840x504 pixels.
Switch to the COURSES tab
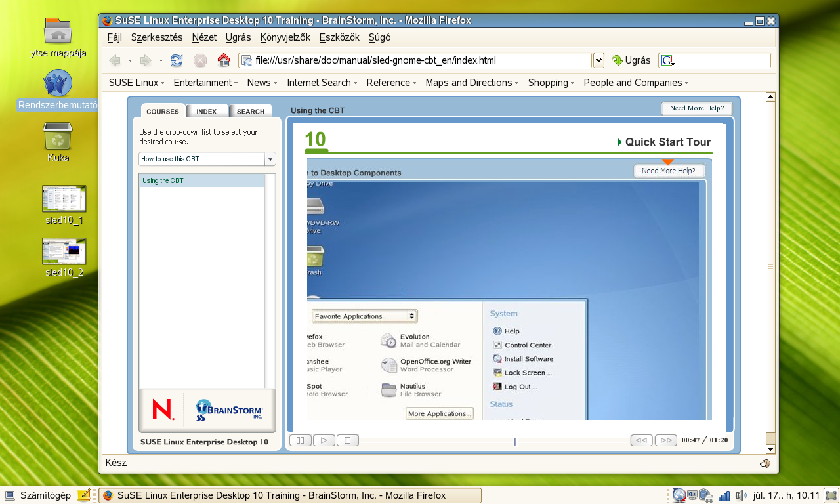[162, 111]
